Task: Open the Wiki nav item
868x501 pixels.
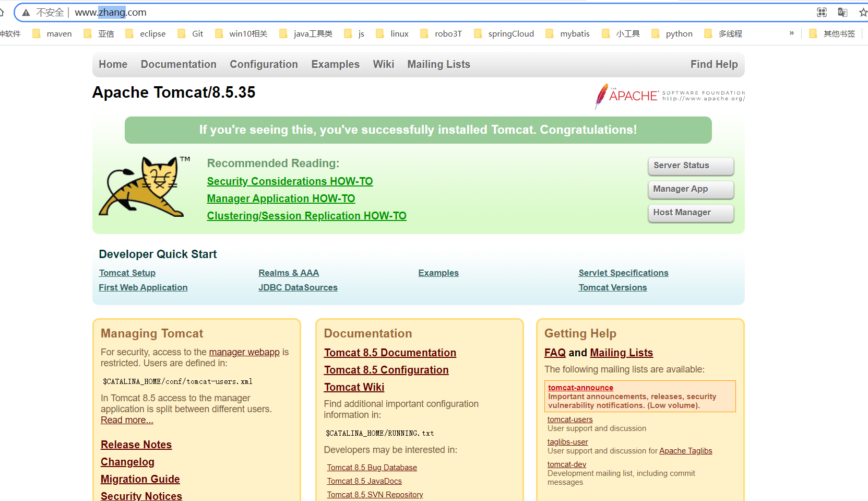Action: click(384, 64)
